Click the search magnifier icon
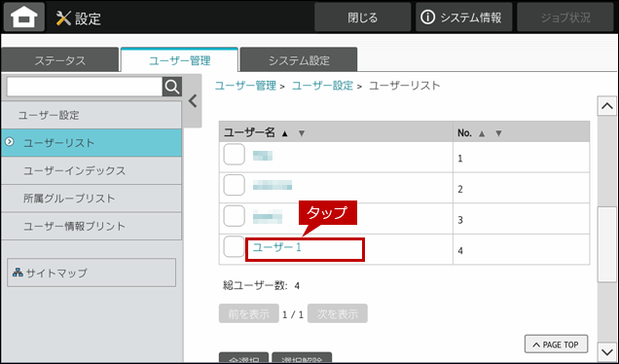 (172, 87)
